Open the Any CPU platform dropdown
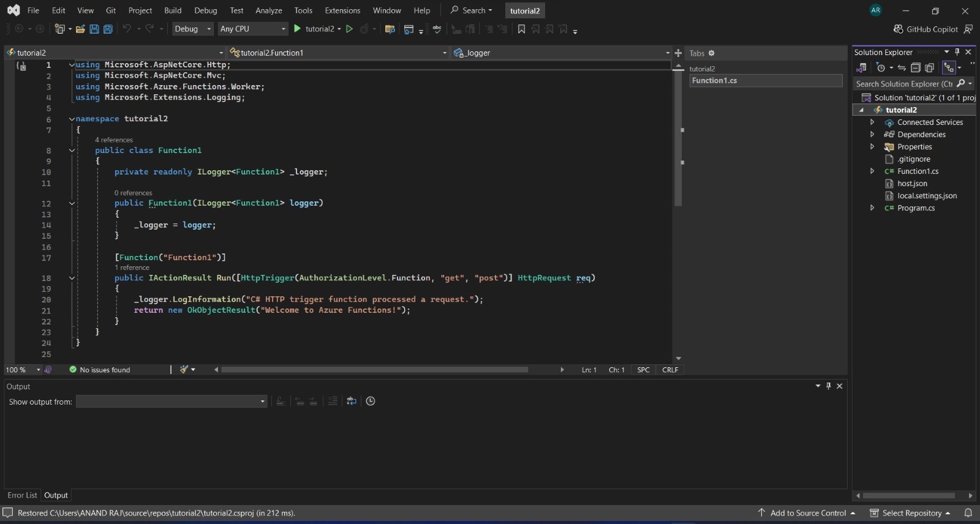The height and width of the screenshot is (524, 980). click(253, 29)
